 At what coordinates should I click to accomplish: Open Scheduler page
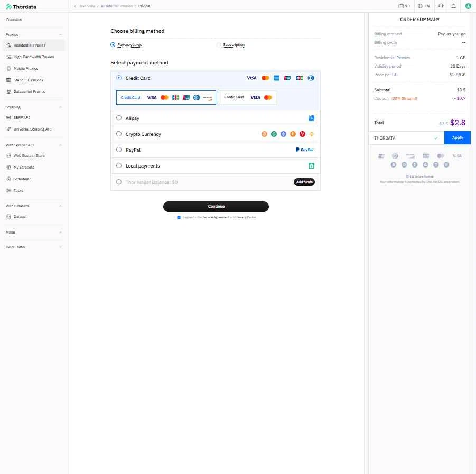pos(22,179)
